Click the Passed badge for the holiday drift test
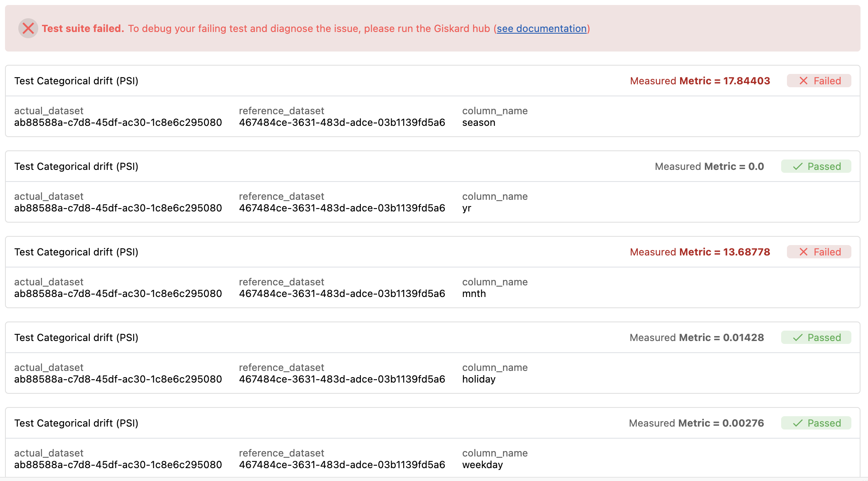The image size is (868, 481). coord(816,337)
